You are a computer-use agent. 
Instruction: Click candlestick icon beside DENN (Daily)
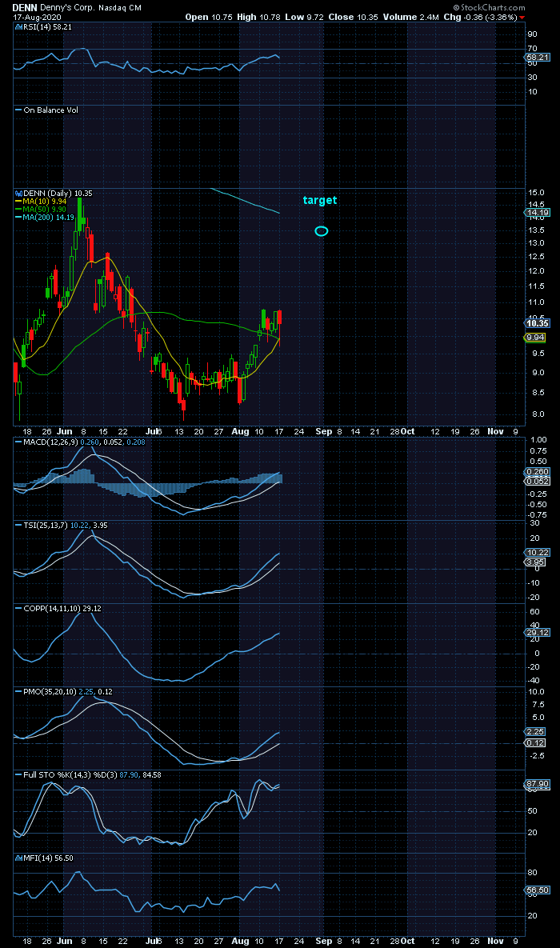click(x=18, y=194)
